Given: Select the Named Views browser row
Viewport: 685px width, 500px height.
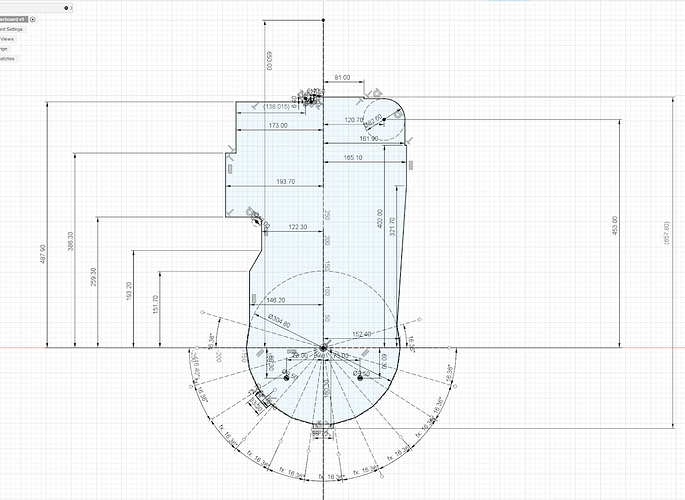Looking at the screenshot, I should (7, 39).
